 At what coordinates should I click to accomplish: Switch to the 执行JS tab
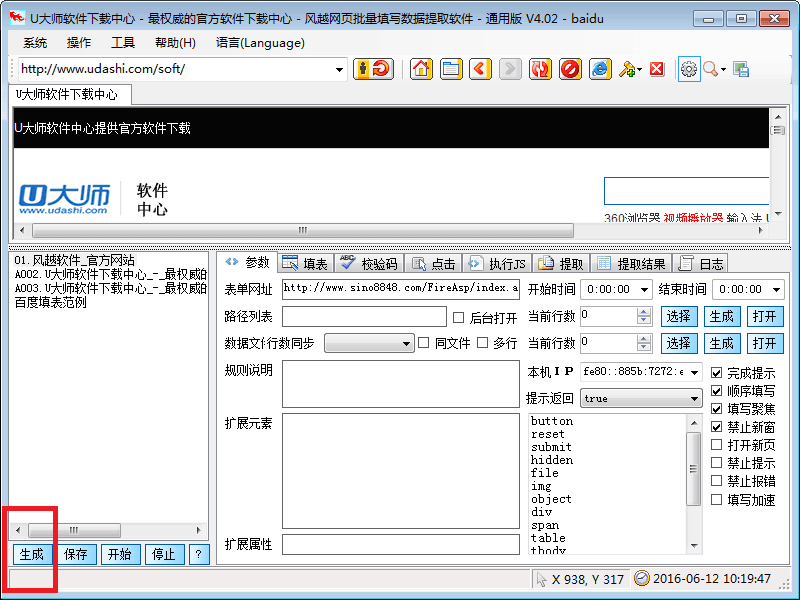pos(497,264)
